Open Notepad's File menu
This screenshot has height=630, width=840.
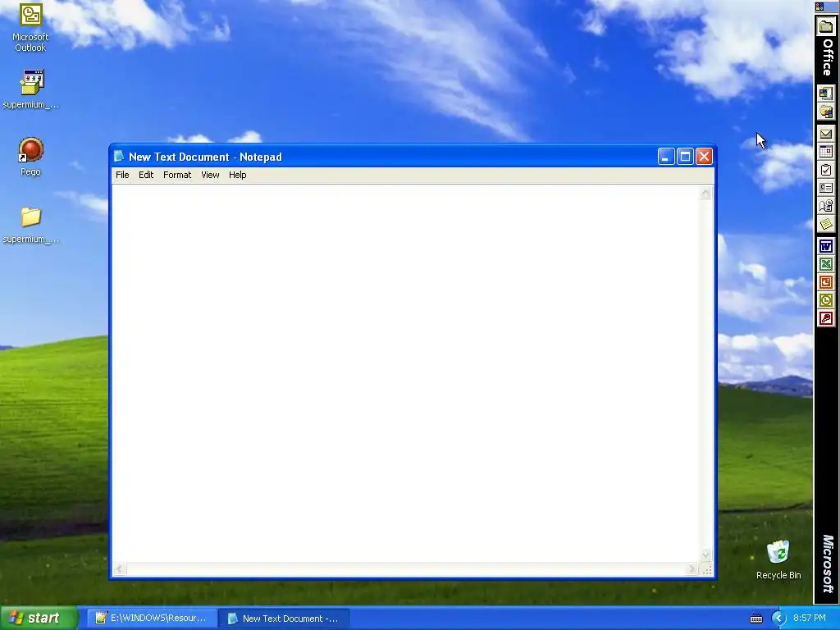122,175
